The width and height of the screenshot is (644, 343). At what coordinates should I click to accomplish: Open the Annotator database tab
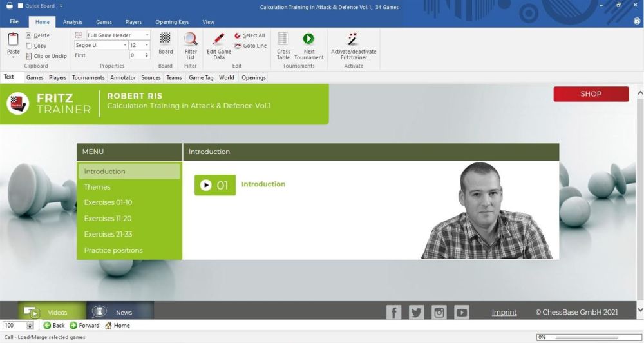[123, 77]
